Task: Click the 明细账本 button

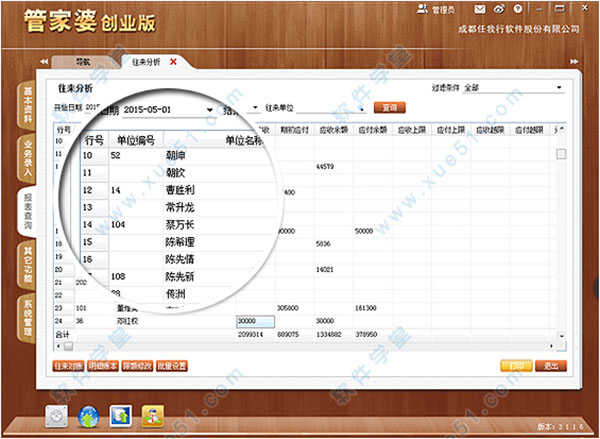Action: click(x=103, y=366)
